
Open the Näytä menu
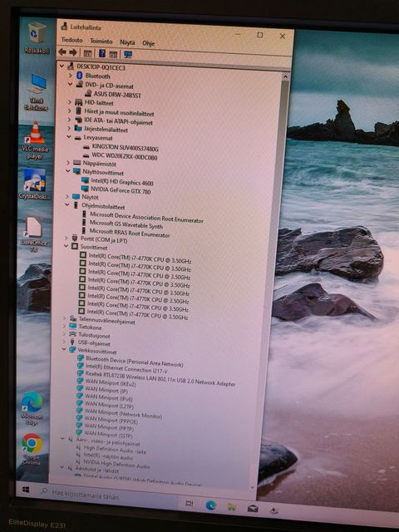click(x=127, y=42)
